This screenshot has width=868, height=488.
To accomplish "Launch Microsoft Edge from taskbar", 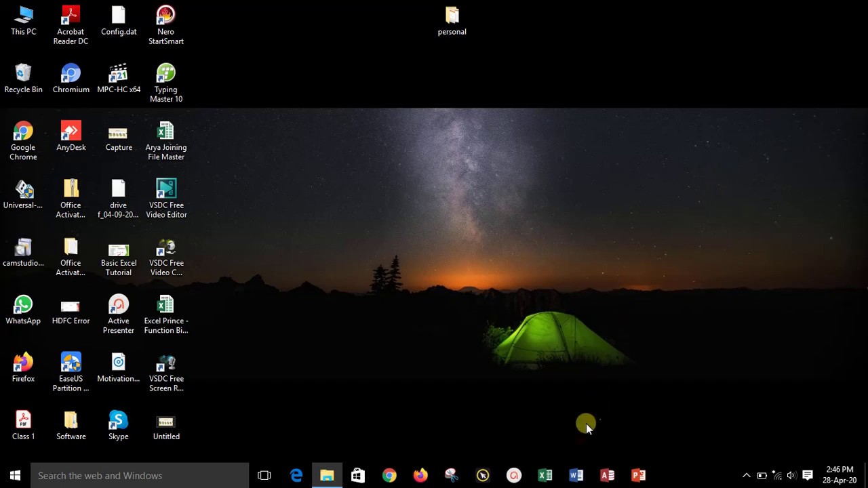I will pyautogui.click(x=296, y=475).
